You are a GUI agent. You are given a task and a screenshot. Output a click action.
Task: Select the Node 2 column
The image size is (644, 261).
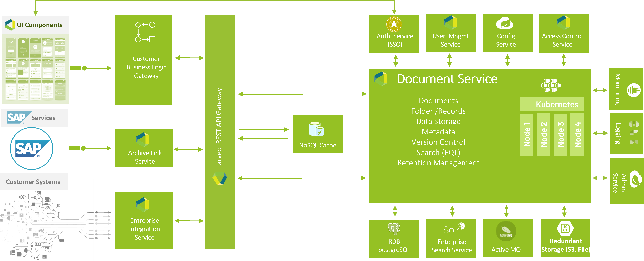(543, 135)
